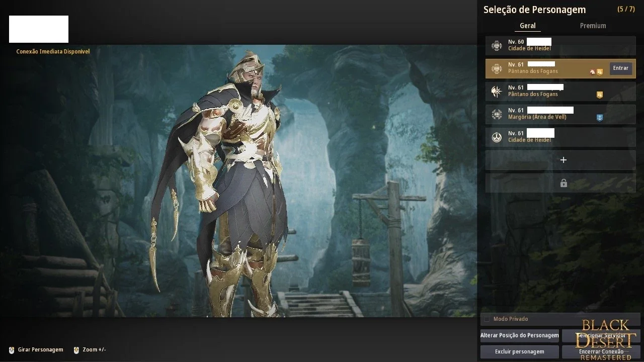
Task: Click the mouse icon beside Girar Personagem
Action: (x=12, y=350)
